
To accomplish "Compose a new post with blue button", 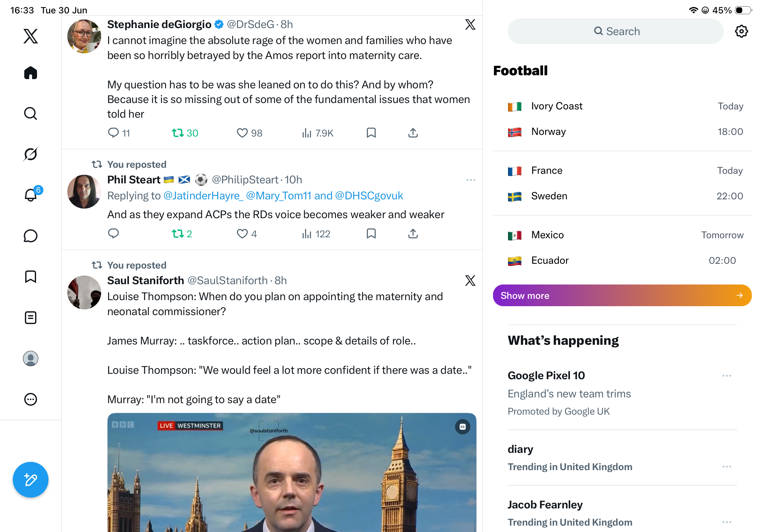I will [x=31, y=480].
